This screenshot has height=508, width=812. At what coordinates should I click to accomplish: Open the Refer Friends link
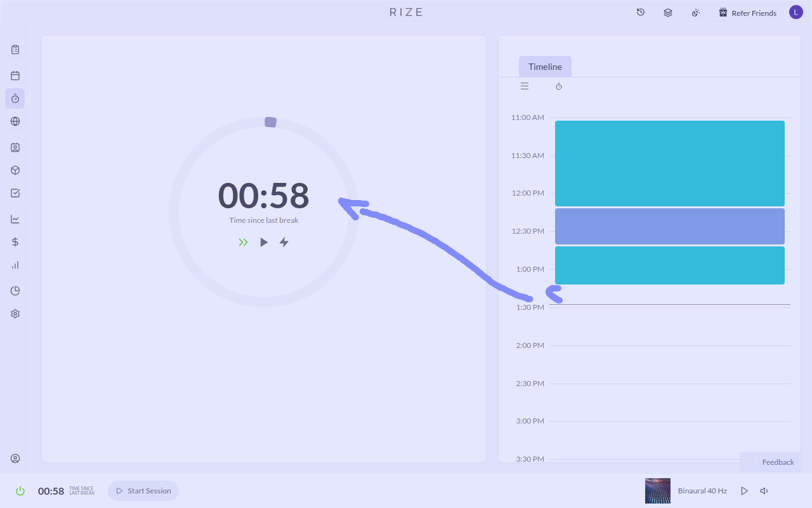tap(747, 13)
